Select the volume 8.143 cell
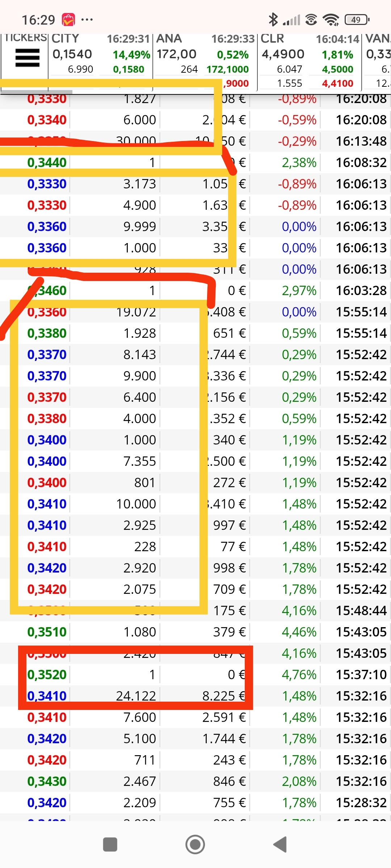Viewport: 391px width, 868px height. coord(140,355)
